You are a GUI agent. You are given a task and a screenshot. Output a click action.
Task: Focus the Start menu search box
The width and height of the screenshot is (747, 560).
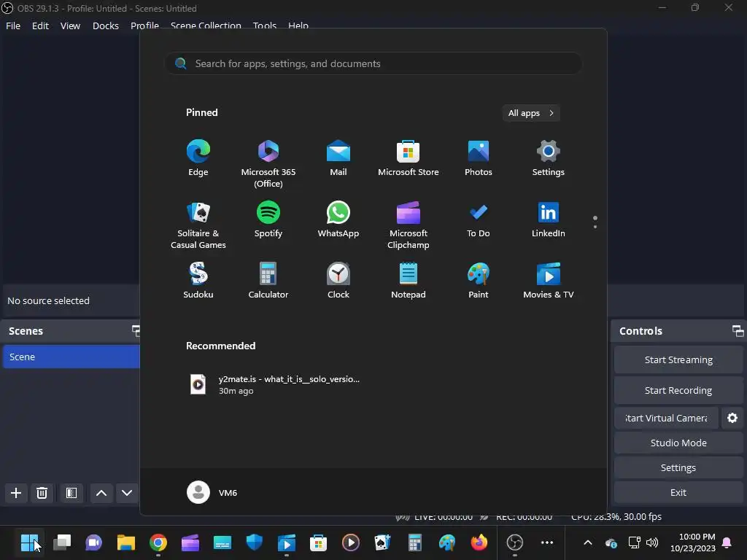373,63
